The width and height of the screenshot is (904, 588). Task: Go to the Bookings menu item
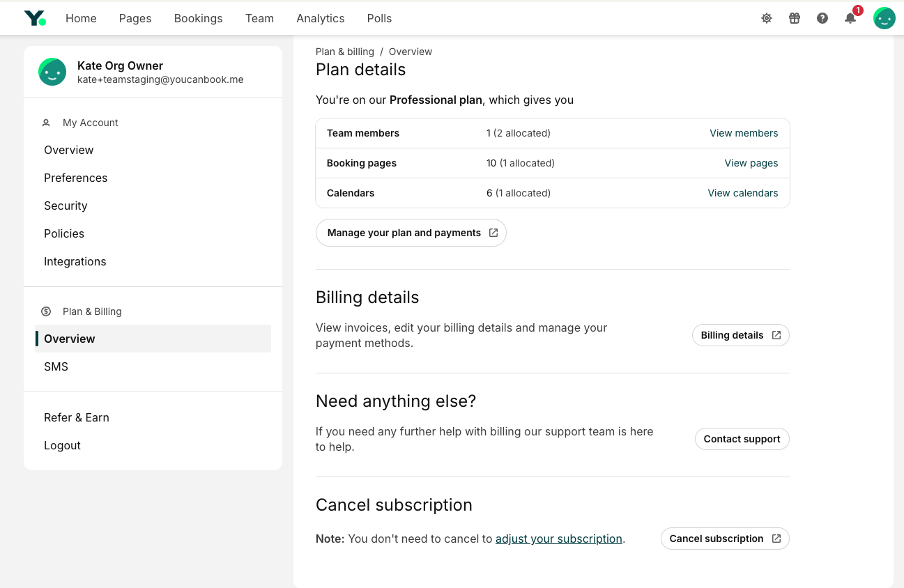198,18
